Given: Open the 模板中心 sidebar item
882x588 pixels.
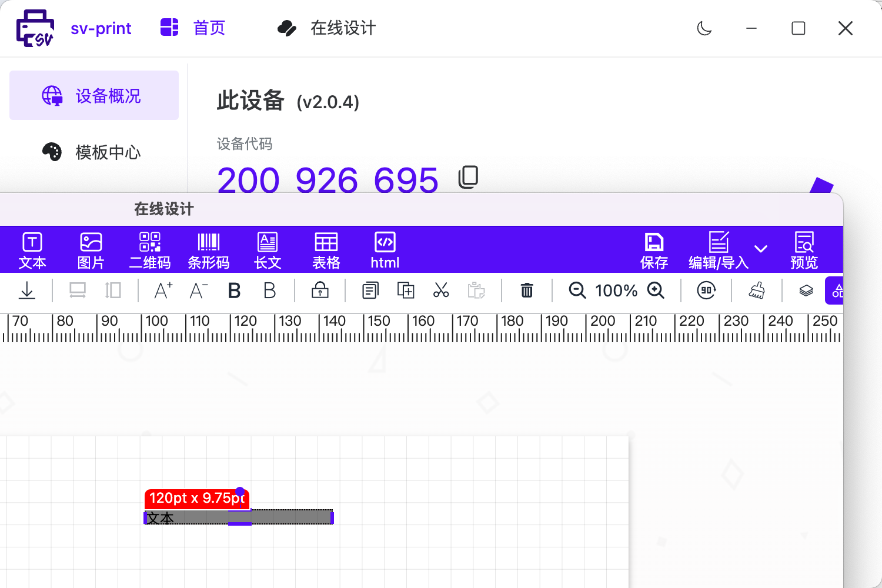Looking at the screenshot, I should 94,152.
